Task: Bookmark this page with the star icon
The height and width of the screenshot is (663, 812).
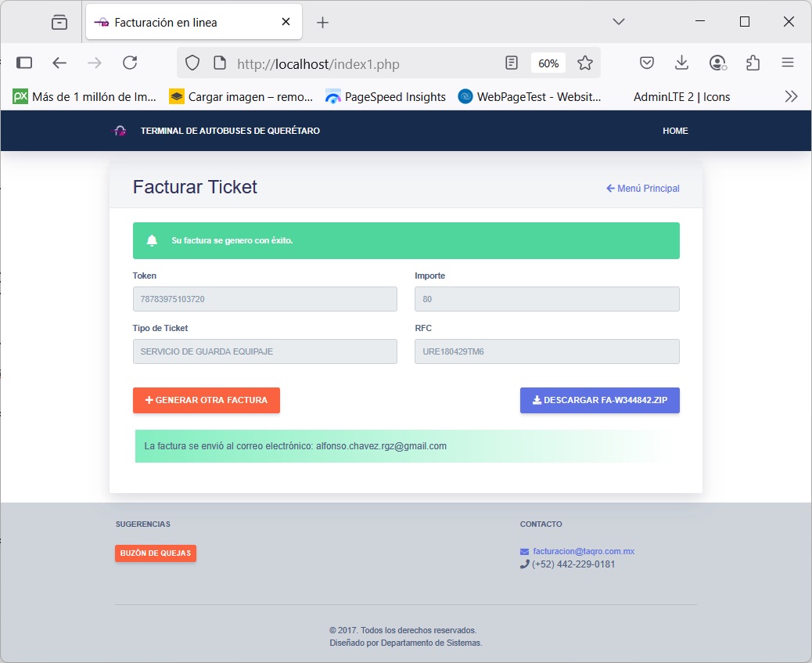Action: pos(584,63)
